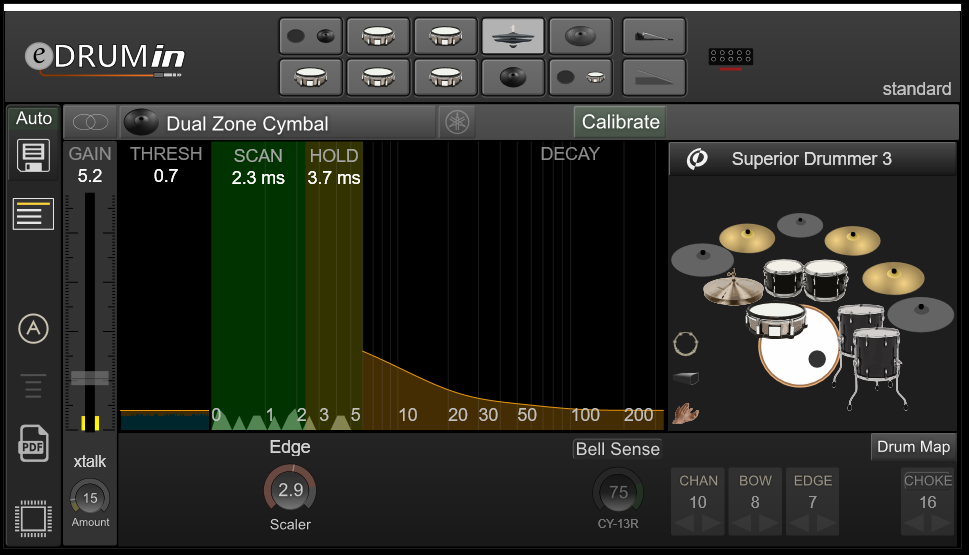969x555 pixels.
Task: Click the Bell Sense knob showing 75
Action: tap(618, 492)
